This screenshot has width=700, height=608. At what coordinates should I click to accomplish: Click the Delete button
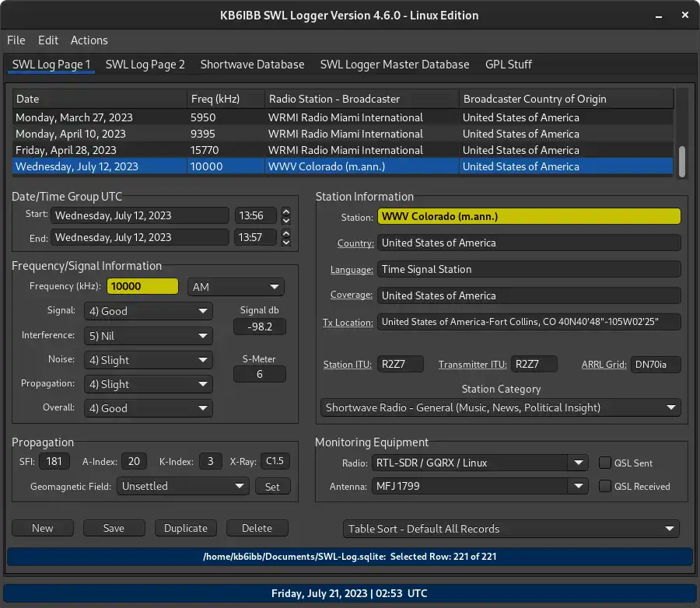[257, 528]
